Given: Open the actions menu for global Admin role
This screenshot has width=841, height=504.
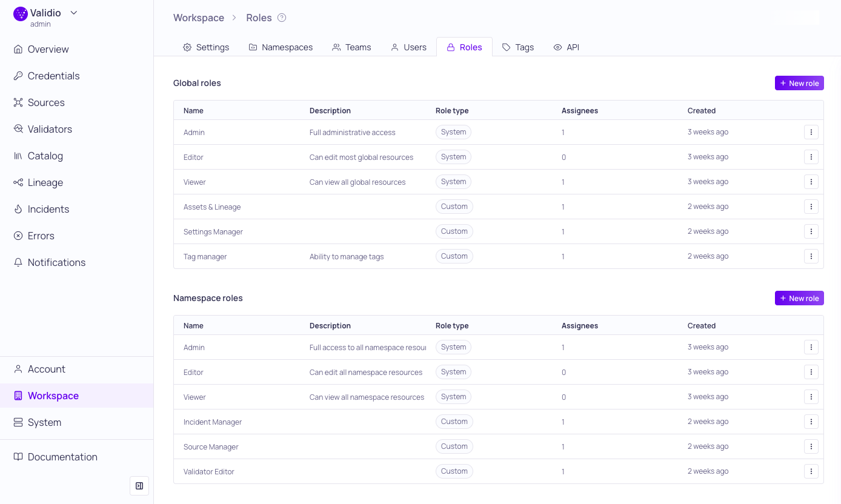Looking at the screenshot, I should (x=811, y=132).
